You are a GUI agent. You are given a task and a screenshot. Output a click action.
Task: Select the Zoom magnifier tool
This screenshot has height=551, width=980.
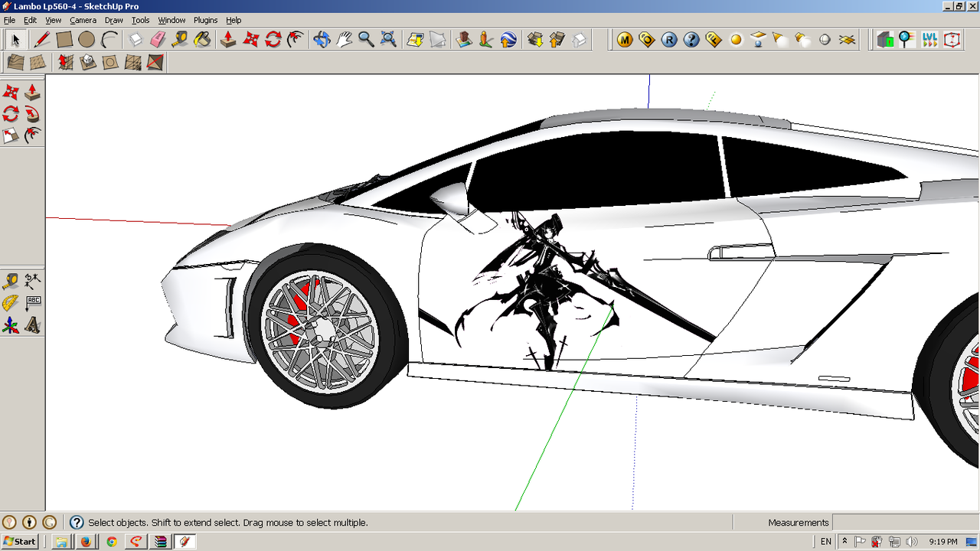pos(367,39)
